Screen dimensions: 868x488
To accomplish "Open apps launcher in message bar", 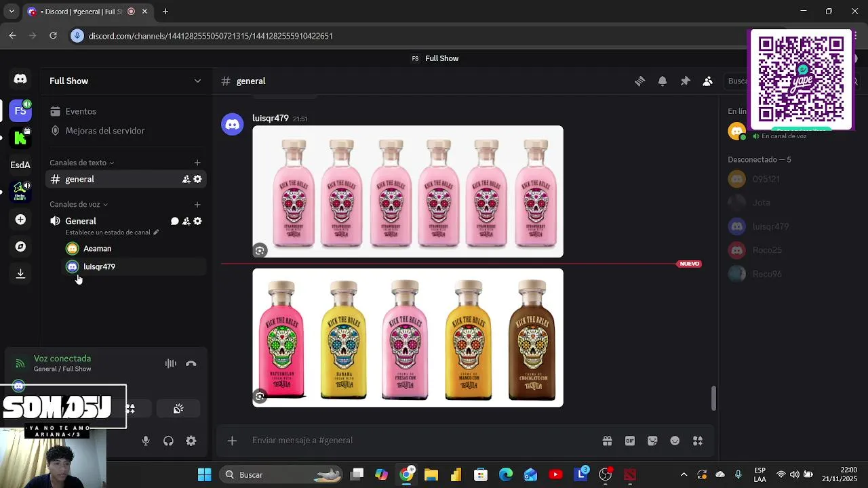I will (x=698, y=441).
